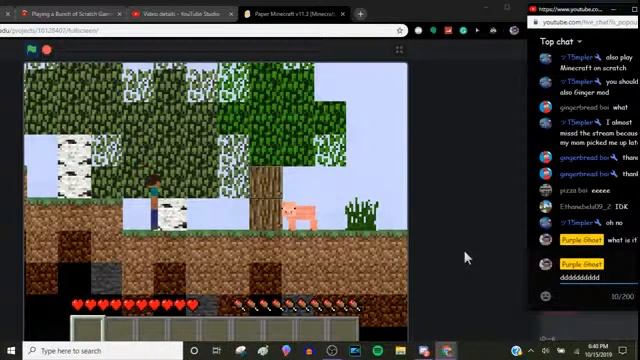640x360 pixels.
Task: Click the Chrome icon on the taskbar
Action: click(x=446, y=351)
